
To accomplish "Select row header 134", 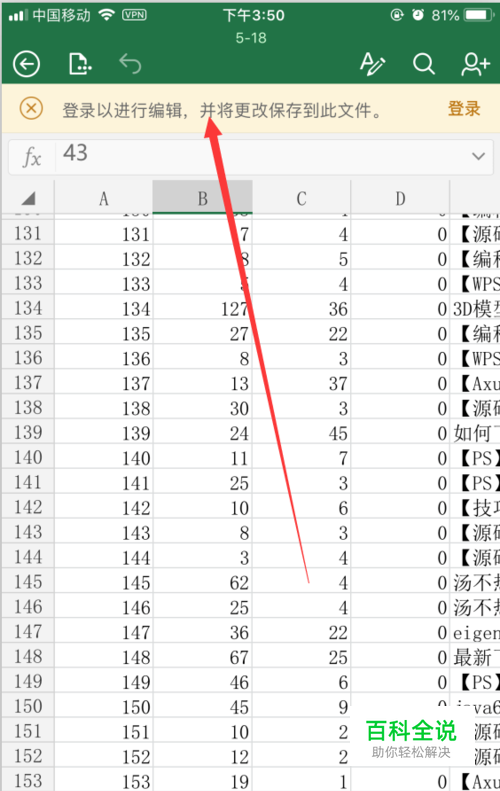I will click(x=28, y=308).
